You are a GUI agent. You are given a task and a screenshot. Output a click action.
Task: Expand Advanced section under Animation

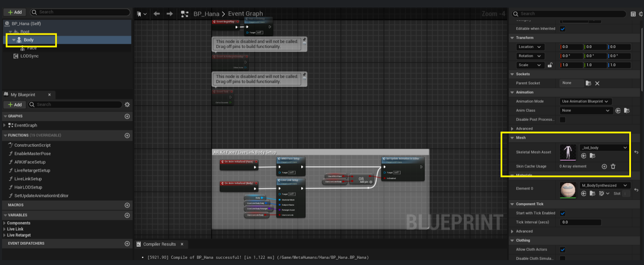[x=512, y=129]
